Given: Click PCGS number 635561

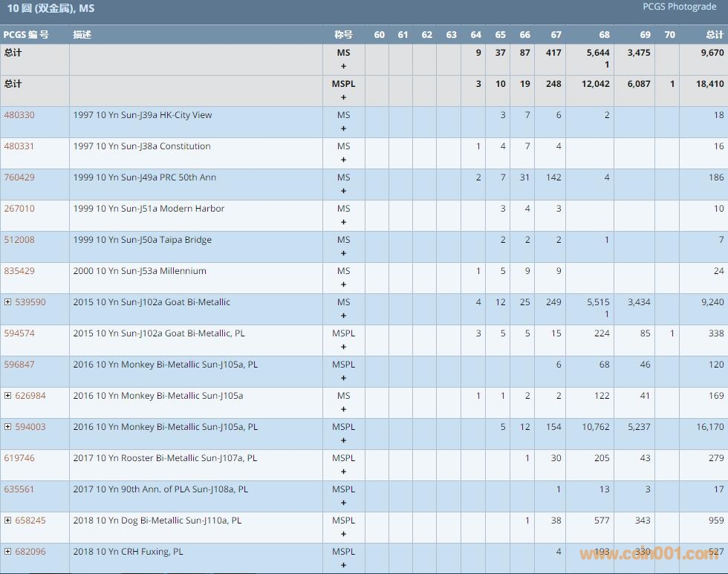Looking at the screenshot, I should pos(19,489).
